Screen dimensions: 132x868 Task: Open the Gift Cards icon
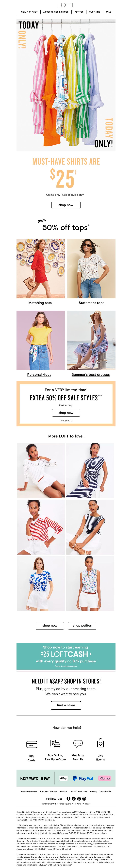click(32, 744)
